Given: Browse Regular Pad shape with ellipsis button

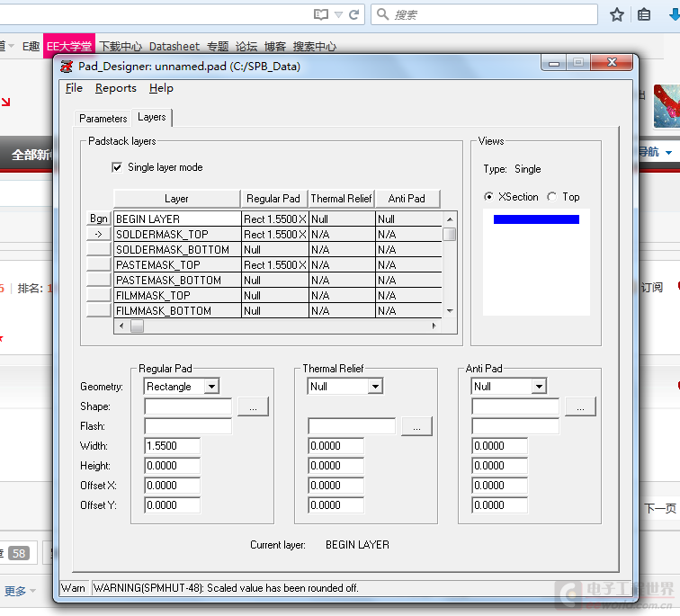Looking at the screenshot, I should tap(254, 406).
